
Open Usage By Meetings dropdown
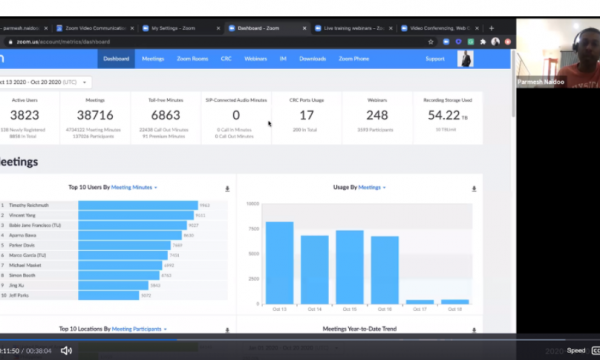[x=372, y=187]
